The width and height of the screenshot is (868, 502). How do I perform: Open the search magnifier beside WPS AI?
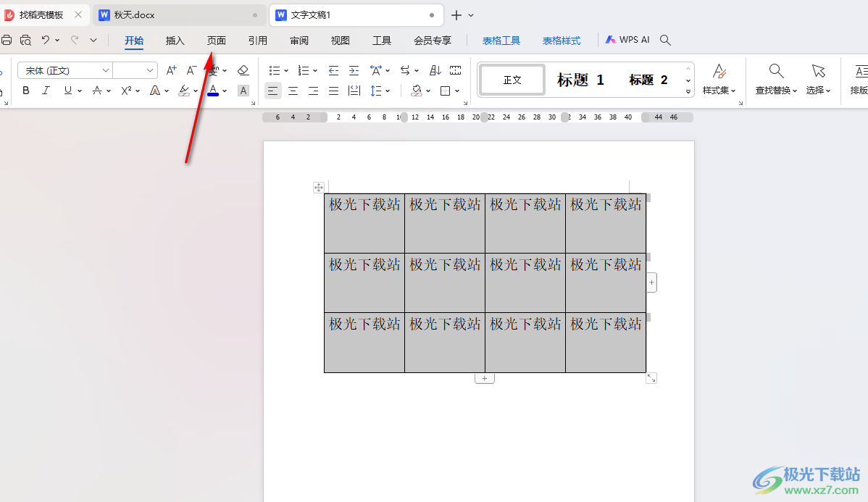click(x=665, y=40)
